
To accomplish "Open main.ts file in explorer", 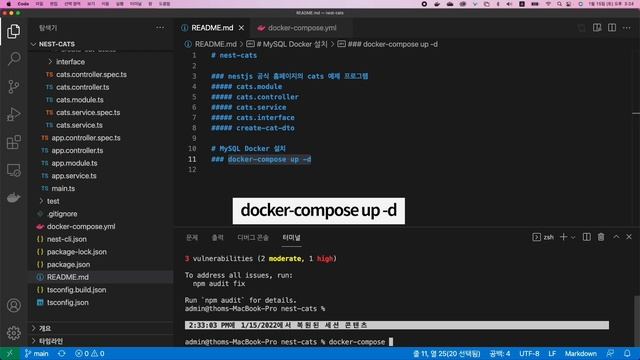I will tap(63, 189).
